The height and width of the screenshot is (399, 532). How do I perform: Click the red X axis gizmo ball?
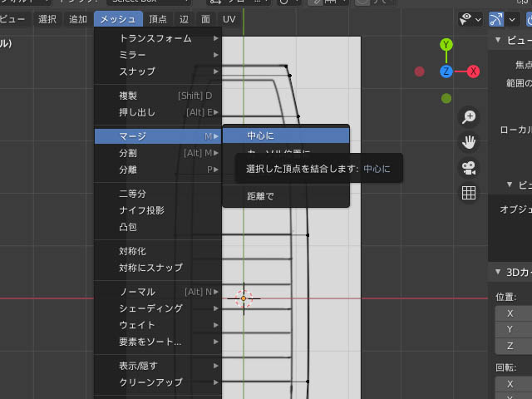click(473, 71)
